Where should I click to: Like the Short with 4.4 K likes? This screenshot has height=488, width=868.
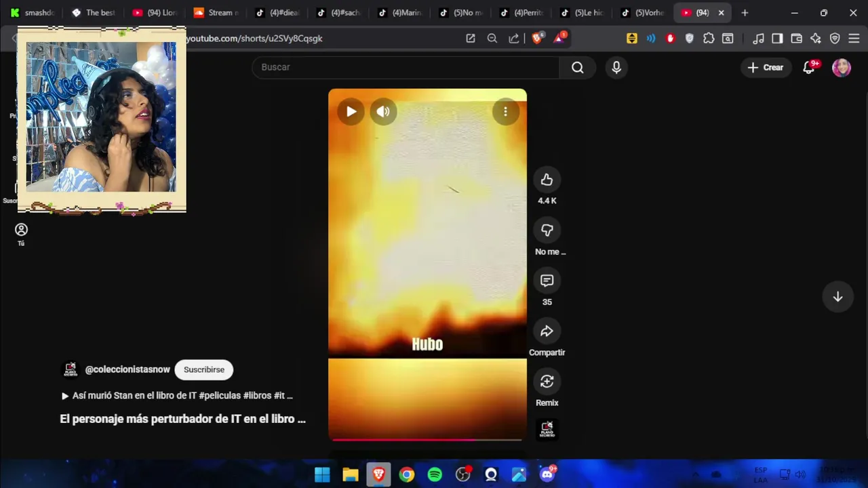pyautogui.click(x=547, y=180)
